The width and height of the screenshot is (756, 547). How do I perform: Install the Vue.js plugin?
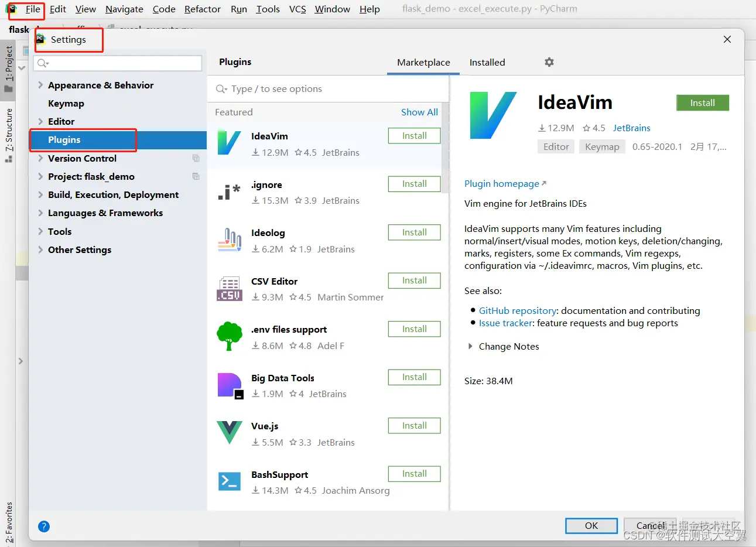click(415, 426)
